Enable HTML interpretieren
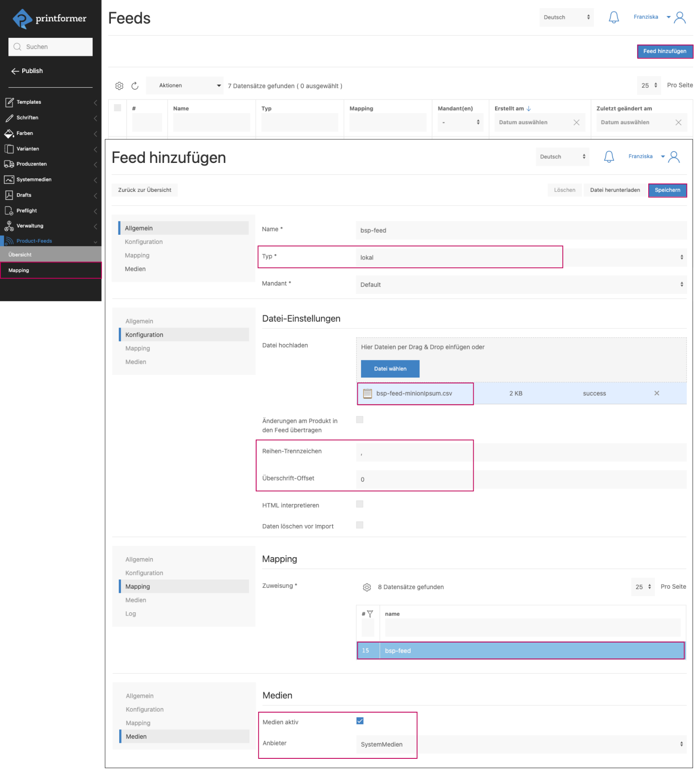The image size is (700, 776). (x=359, y=504)
